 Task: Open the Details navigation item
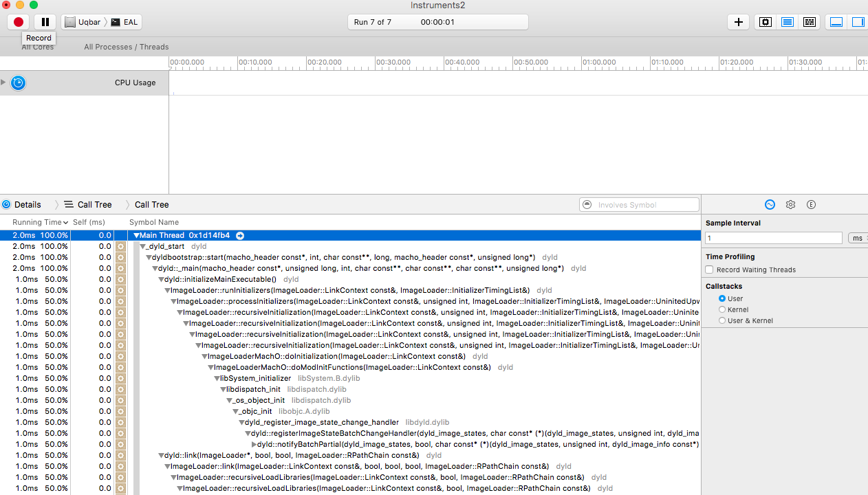21,205
